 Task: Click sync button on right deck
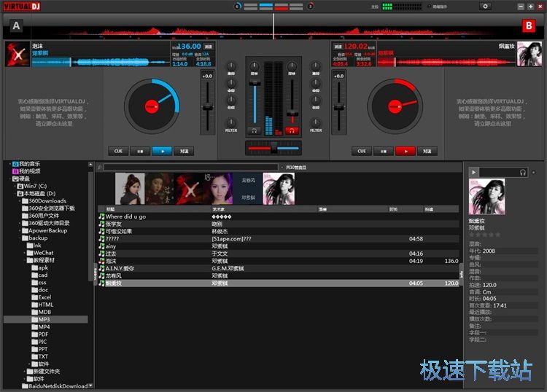427,152
